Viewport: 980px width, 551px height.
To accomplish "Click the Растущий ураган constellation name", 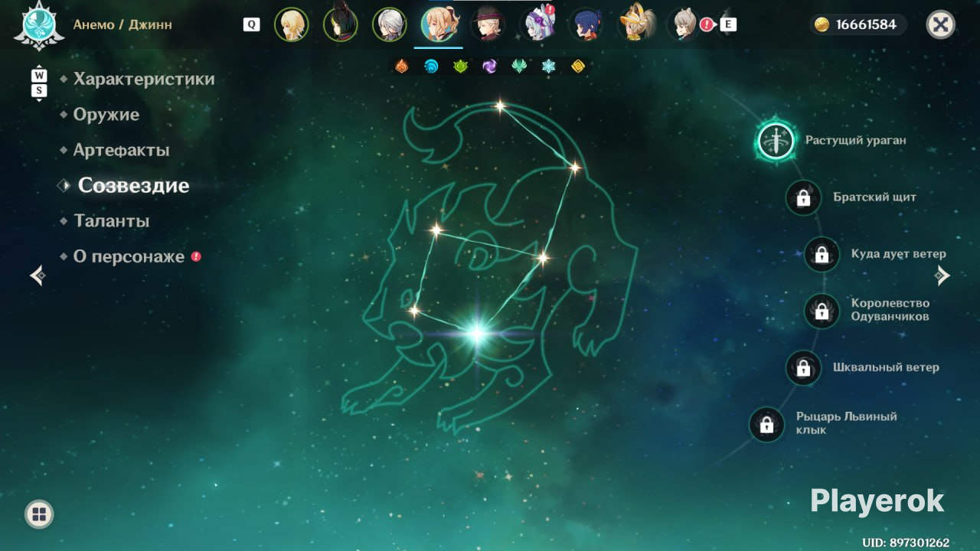I will (x=856, y=141).
